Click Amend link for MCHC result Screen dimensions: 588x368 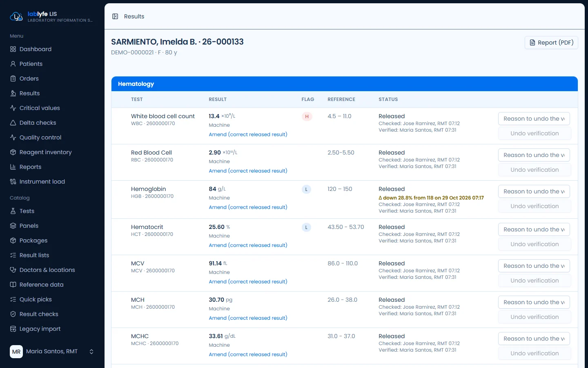[x=248, y=355]
